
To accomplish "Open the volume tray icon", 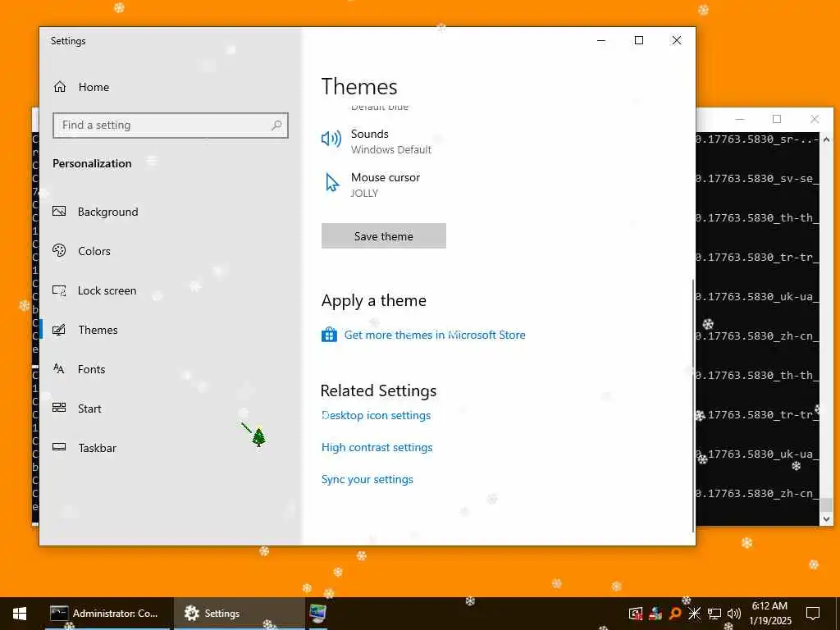I will pos(734,614).
